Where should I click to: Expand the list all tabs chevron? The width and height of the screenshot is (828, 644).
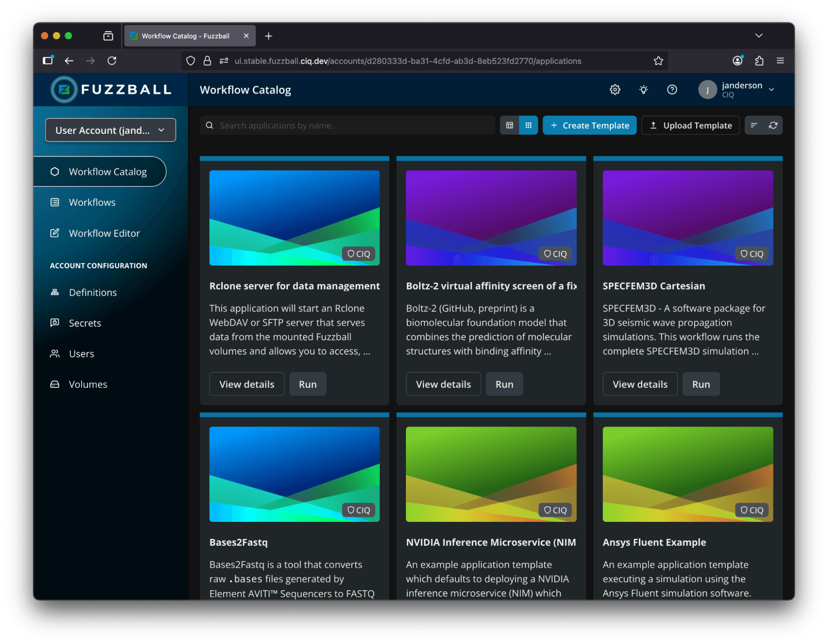pos(759,36)
